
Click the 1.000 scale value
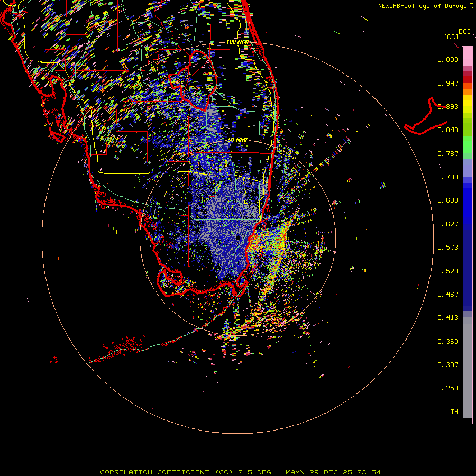[448, 59]
